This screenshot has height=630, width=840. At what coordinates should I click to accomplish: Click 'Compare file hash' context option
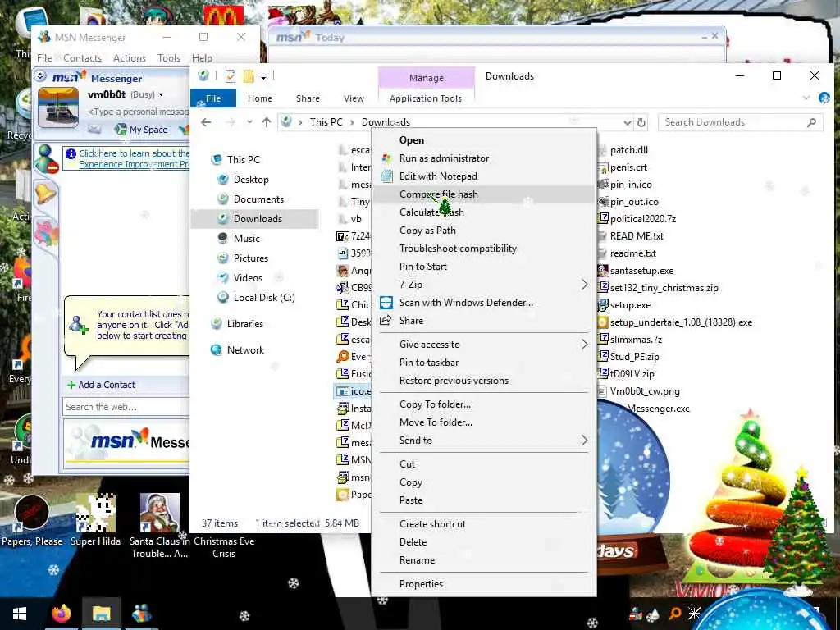pyautogui.click(x=438, y=194)
